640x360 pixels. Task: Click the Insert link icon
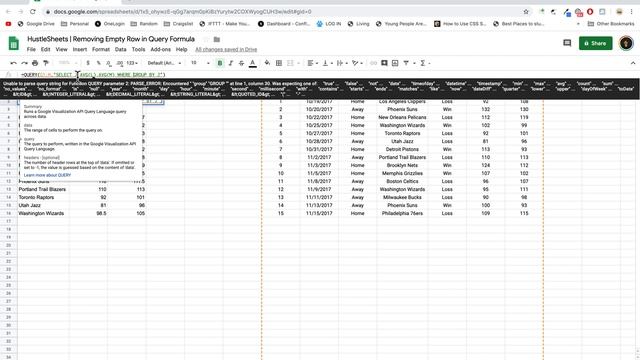(373, 63)
